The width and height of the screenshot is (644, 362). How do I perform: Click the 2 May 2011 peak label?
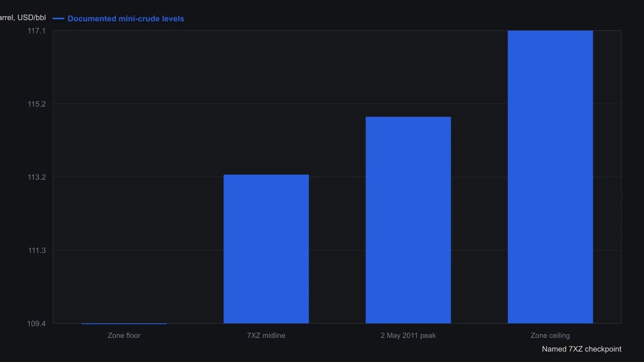408,335
